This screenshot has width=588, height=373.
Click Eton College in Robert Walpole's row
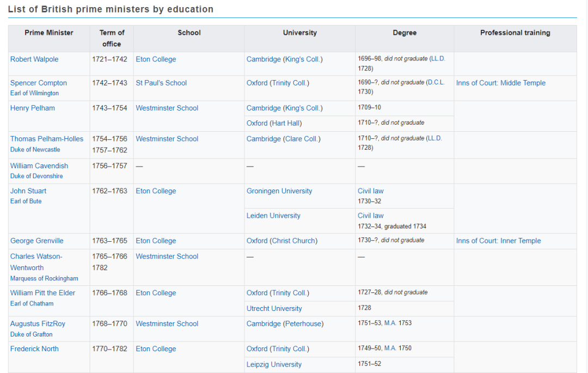[156, 59]
